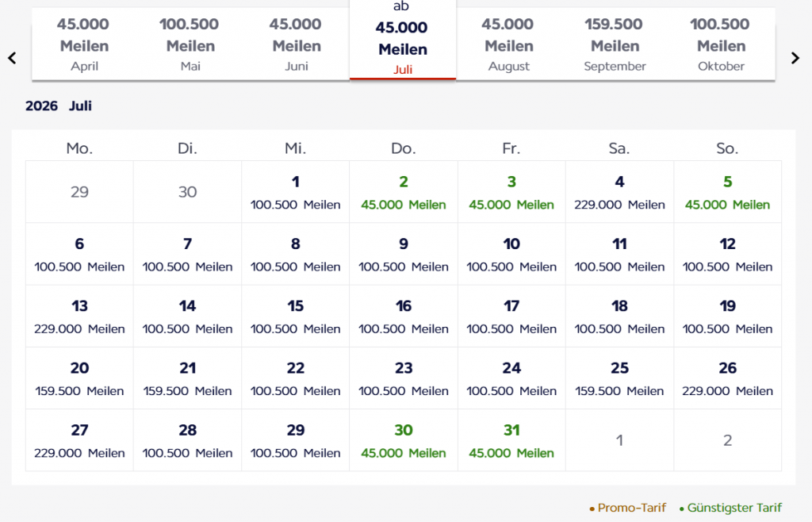The image size is (812, 522).
Task: Pick July 4 costing 229.000 Meilen
Action: click(x=619, y=192)
